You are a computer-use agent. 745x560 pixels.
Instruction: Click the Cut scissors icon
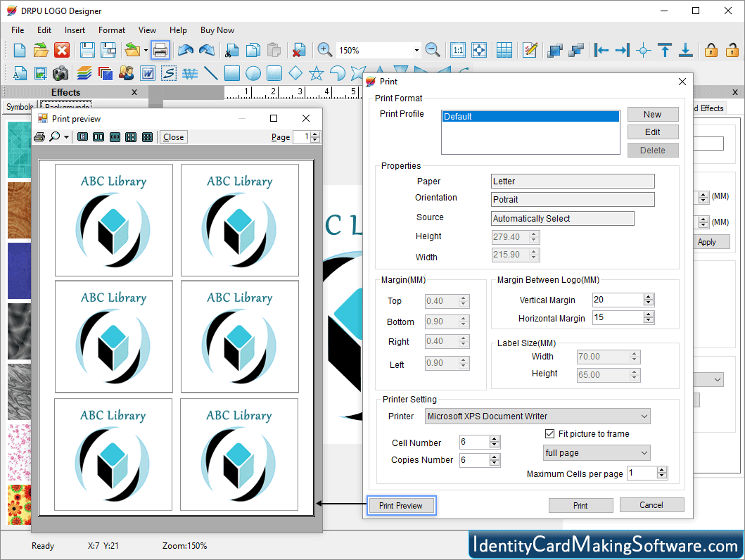231,50
